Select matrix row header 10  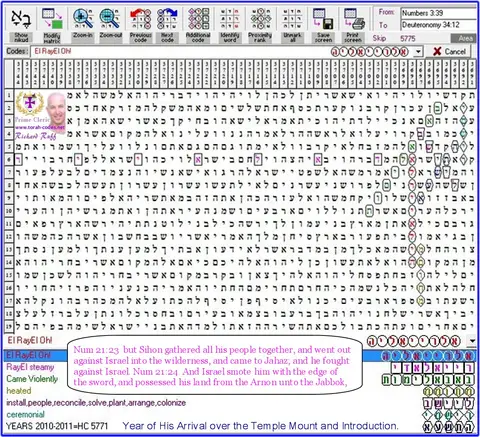[9, 211]
